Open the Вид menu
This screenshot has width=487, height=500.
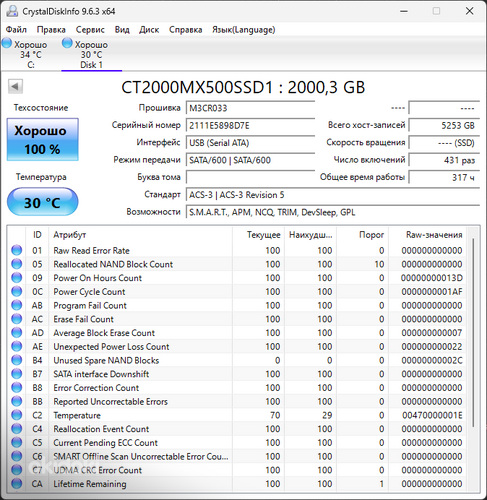coord(122,30)
